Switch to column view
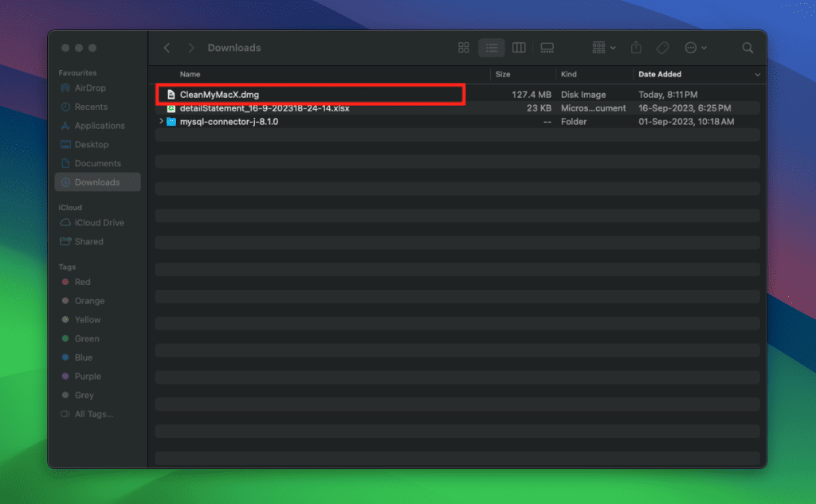The image size is (816, 504). click(x=519, y=48)
